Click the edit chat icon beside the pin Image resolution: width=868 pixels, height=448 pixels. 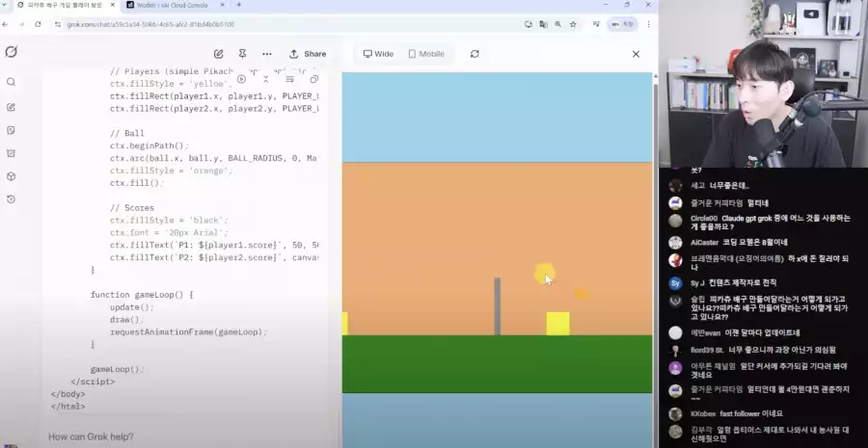pyautogui.click(x=219, y=54)
